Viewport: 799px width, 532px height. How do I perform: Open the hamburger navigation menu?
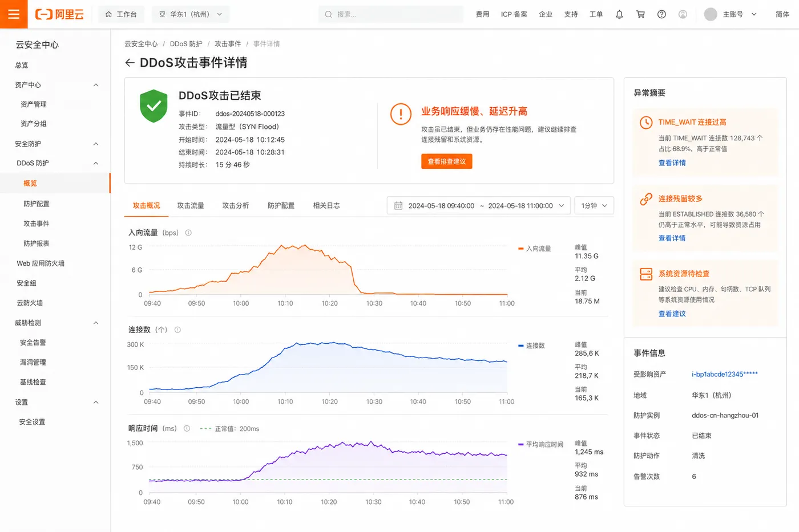(14, 14)
